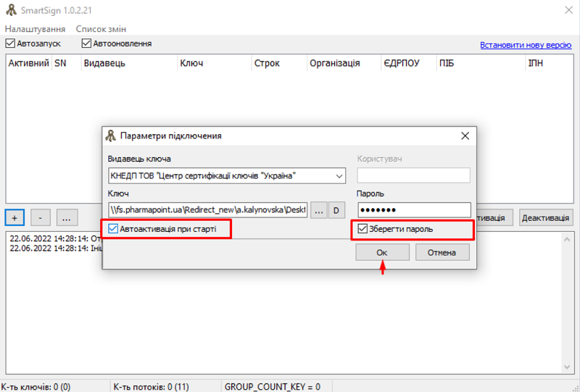The image size is (580, 392).
Task: Toggle the Автозапуск checkbox
Action: pos(10,43)
